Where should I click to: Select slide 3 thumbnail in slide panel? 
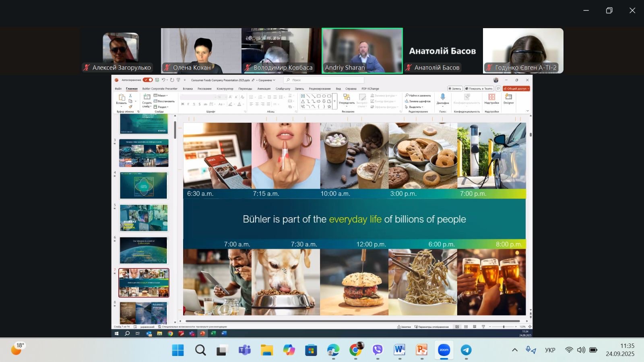pos(144,153)
